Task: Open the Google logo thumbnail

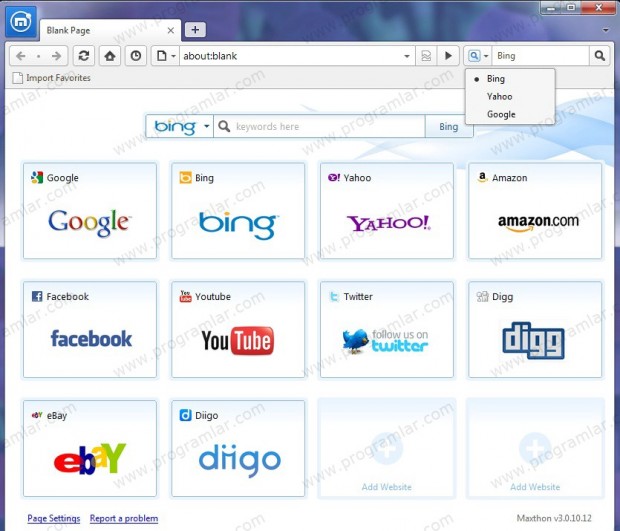Action: pyautogui.click(x=90, y=222)
